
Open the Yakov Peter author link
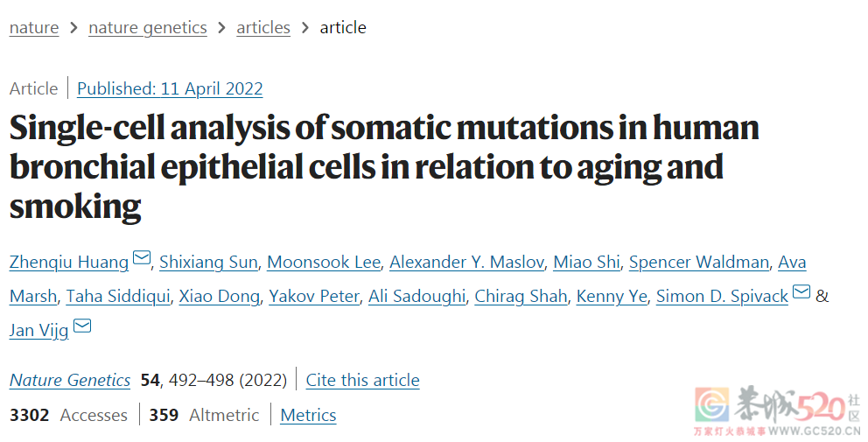click(x=314, y=297)
